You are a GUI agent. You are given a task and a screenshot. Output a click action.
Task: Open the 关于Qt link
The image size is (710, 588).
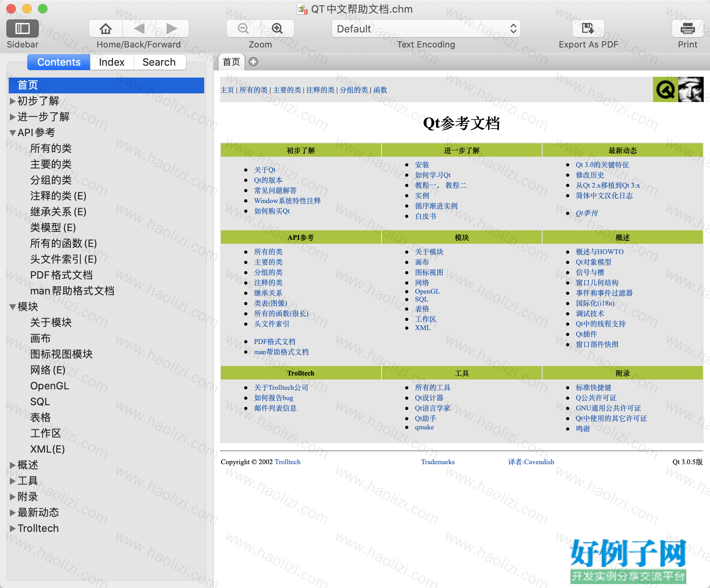(x=265, y=170)
